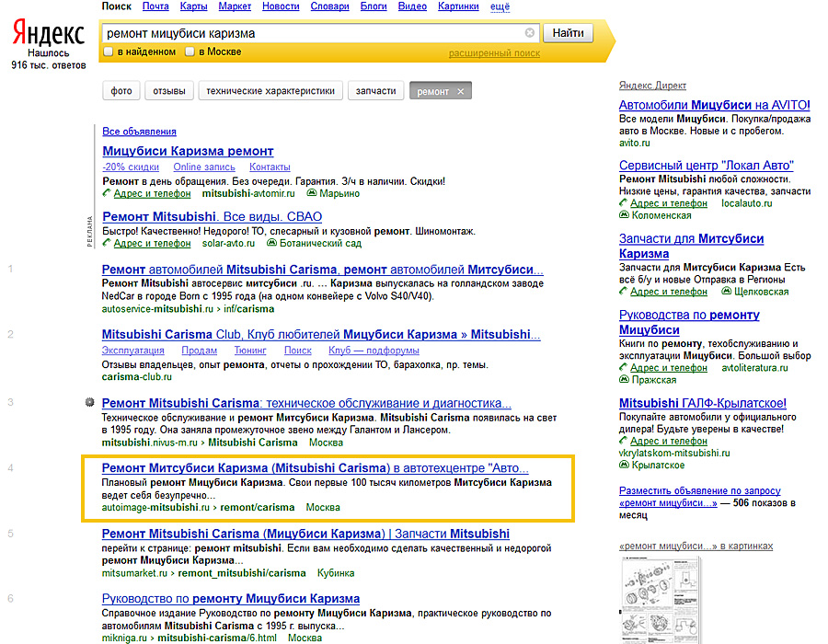Open the ad "Мицубиси Каризма ремонт"
This screenshot has height=644, width=828.
tap(188, 151)
